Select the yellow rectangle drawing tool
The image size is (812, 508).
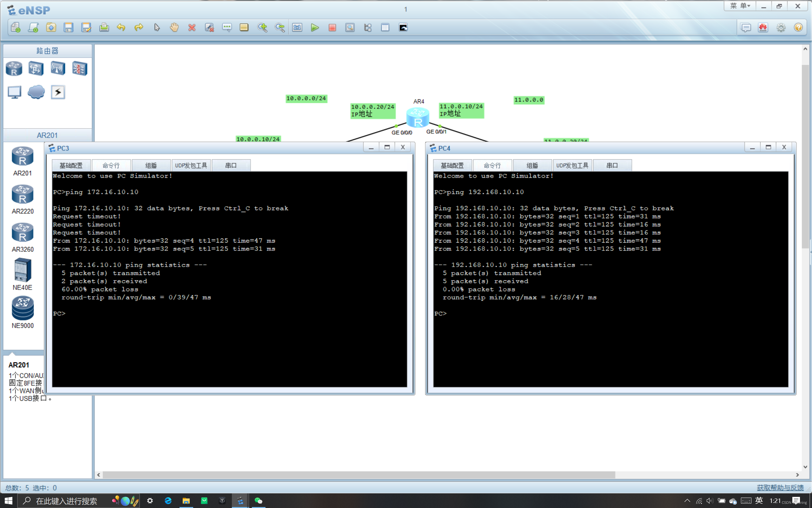pos(244,28)
